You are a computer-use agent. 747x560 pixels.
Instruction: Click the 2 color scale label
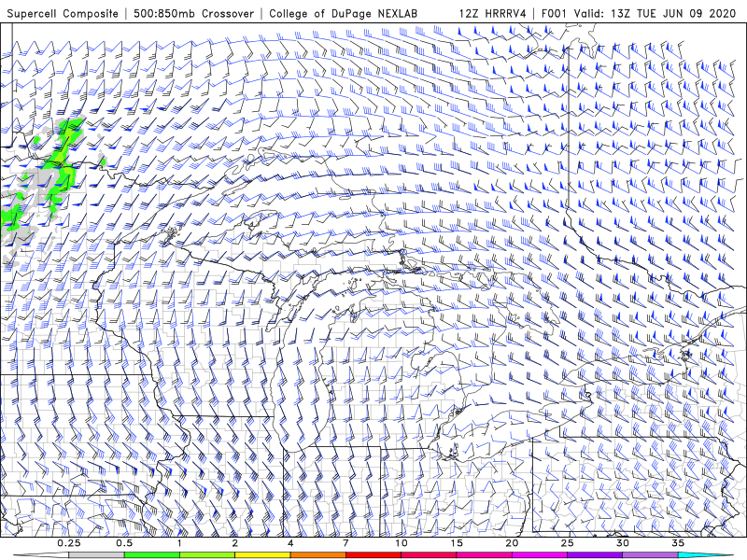coord(235,543)
